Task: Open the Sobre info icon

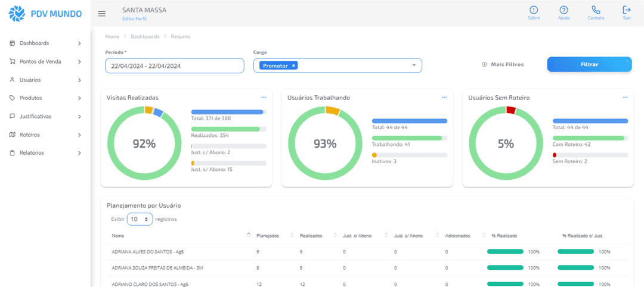Action: (x=534, y=10)
